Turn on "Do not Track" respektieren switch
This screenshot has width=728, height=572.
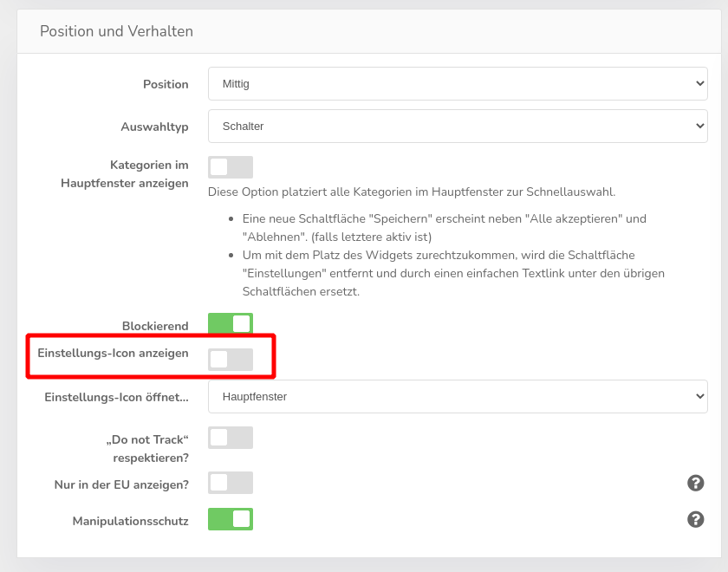(x=231, y=438)
